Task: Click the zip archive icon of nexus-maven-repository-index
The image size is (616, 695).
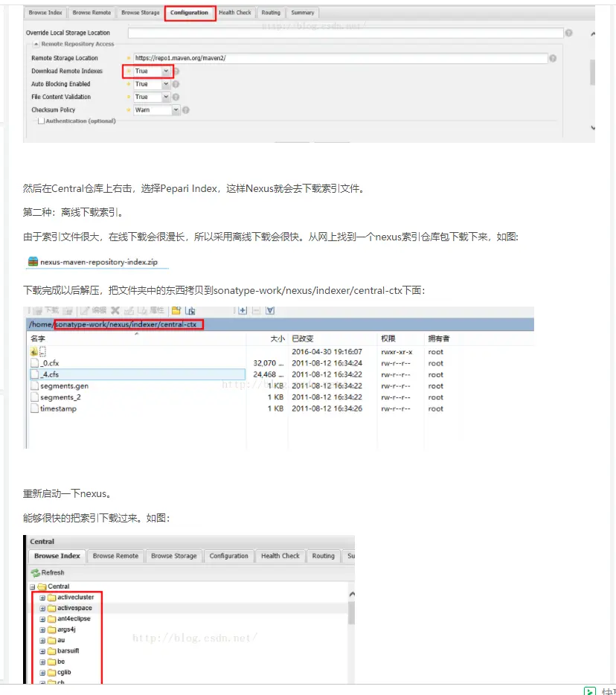Action: click(33, 261)
